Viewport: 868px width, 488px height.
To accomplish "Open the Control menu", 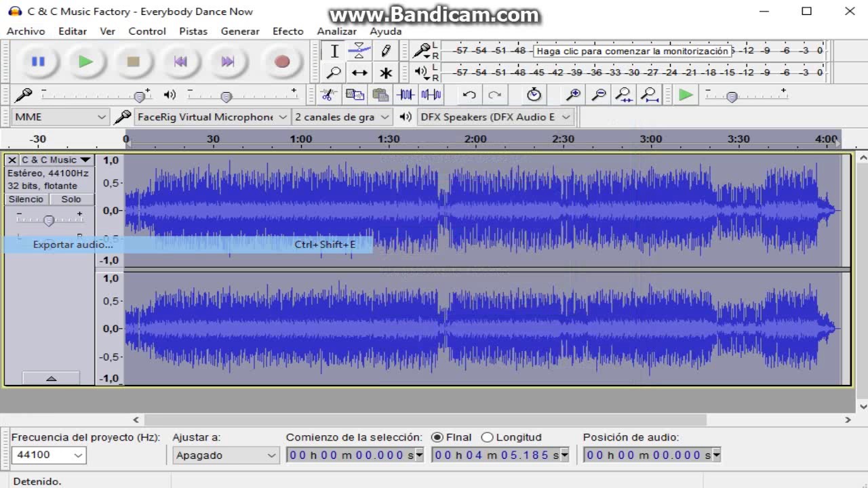I will [147, 31].
